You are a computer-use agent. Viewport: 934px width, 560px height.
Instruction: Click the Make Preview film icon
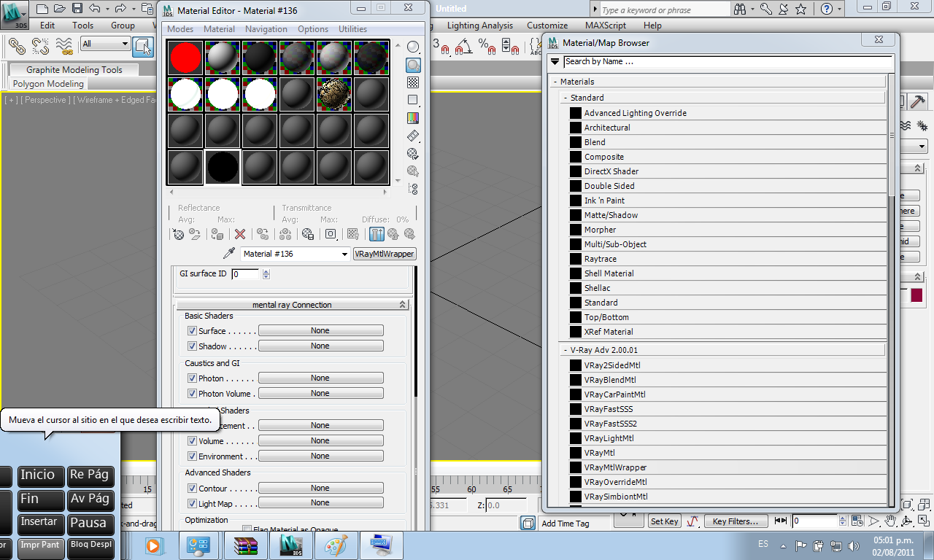413,136
